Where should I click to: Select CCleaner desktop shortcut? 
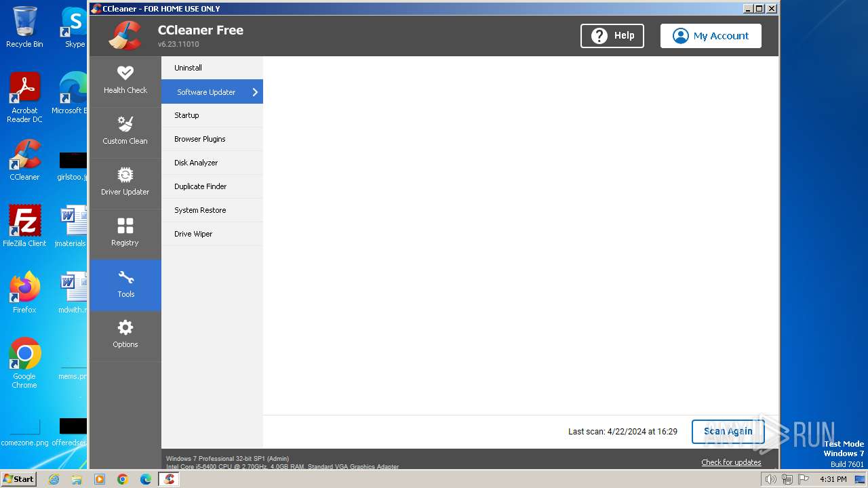click(x=24, y=160)
